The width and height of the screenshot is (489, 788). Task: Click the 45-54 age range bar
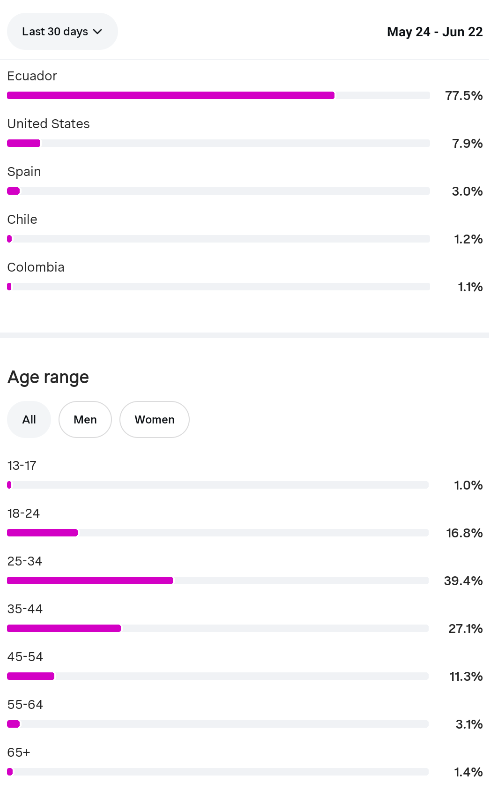point(218,676)
